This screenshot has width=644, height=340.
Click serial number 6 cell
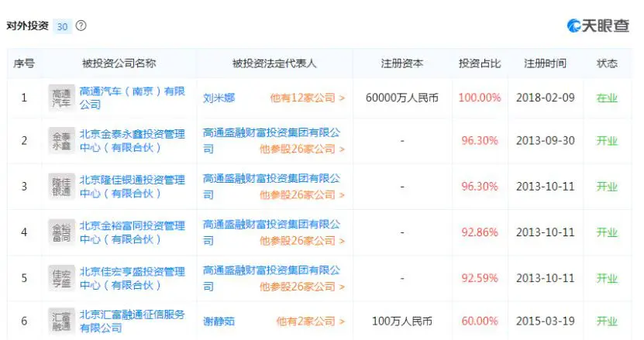[x=24, y=321]
